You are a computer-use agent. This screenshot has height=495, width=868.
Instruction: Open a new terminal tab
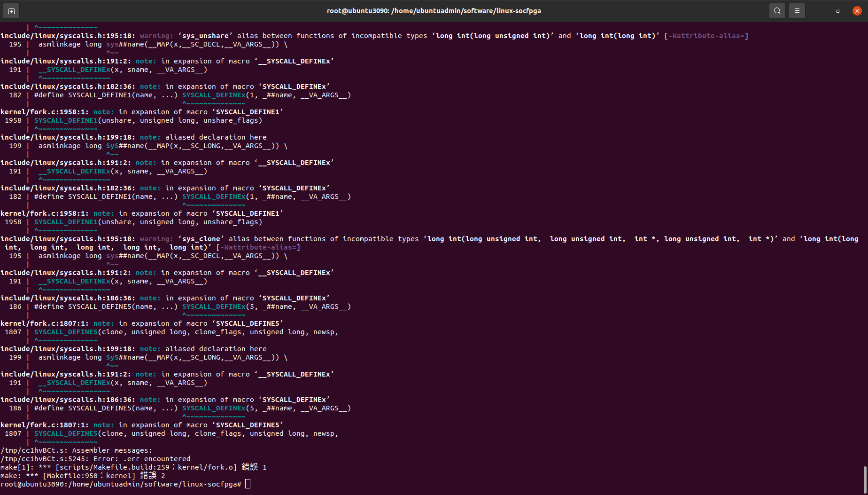tap(11, 11)
